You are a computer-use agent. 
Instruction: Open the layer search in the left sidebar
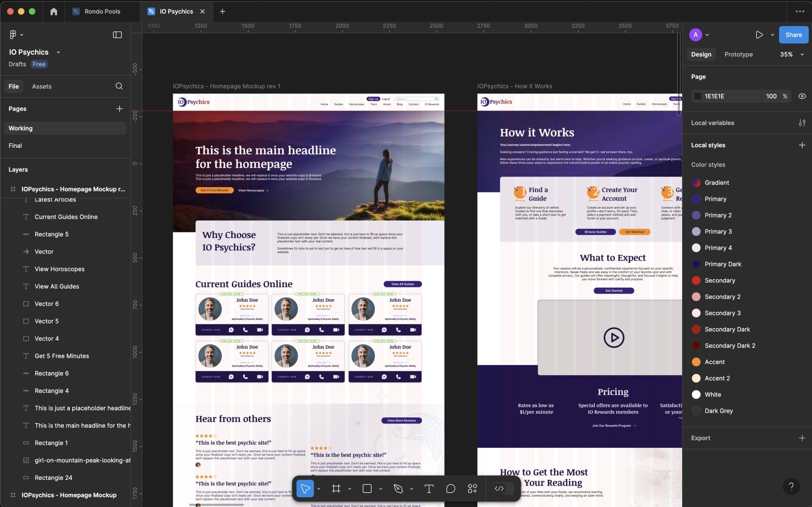pyautogui.click(x=119, y=86)
